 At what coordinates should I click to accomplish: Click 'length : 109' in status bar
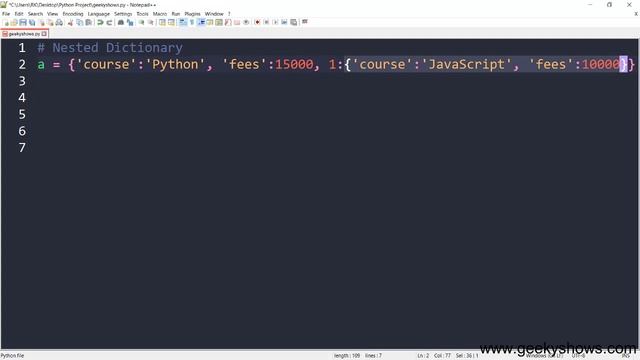(x=347, y=356)
